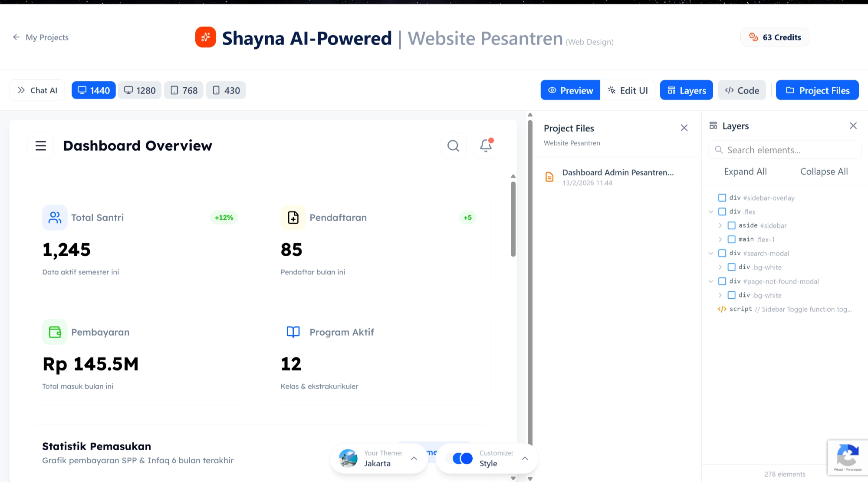
Task: Open the hamburger menu beside Dashboard Overview
Action: (41, 145)
